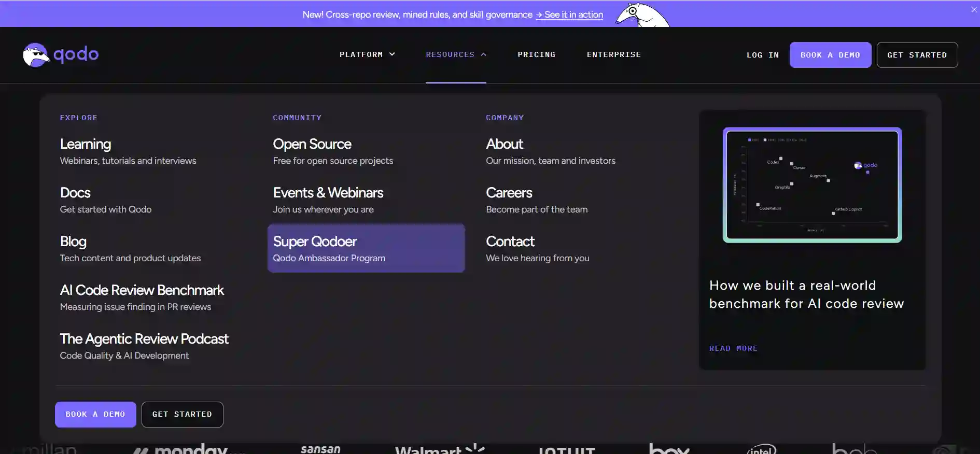The height and width of the screenshot is (454, 980).
Task: Dismiss the announcement banner with the X
Action: coord(974,9)
